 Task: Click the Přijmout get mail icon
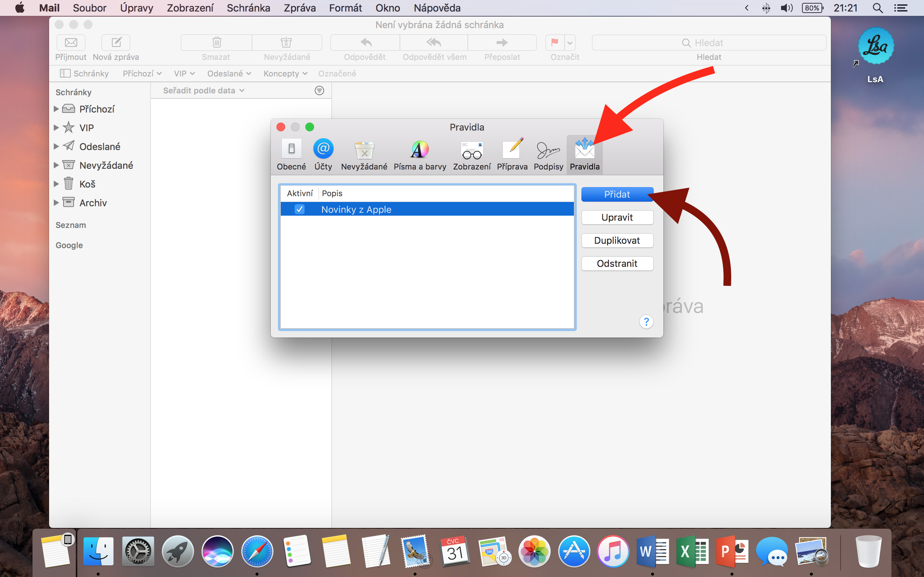(71, 42)
